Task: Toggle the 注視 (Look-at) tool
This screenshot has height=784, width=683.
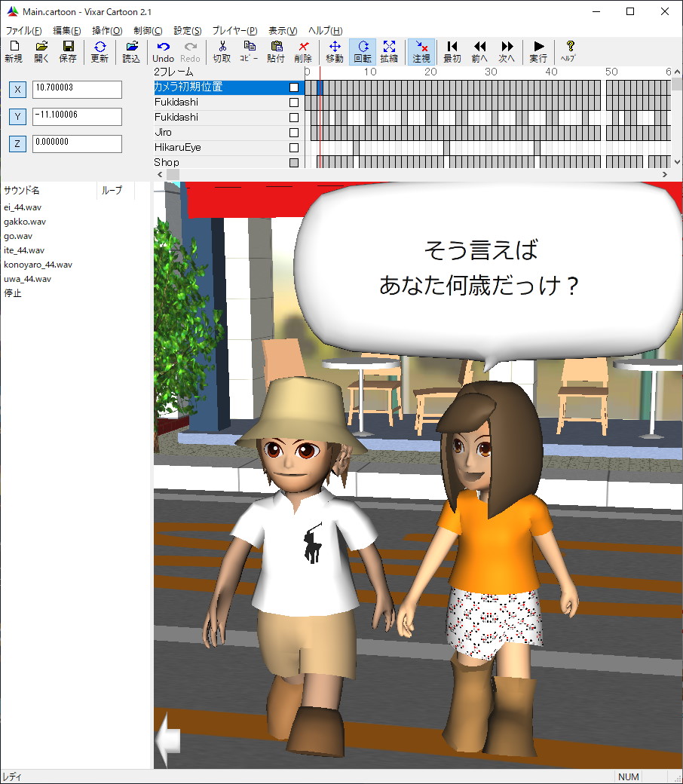Action: coord(421,51)
